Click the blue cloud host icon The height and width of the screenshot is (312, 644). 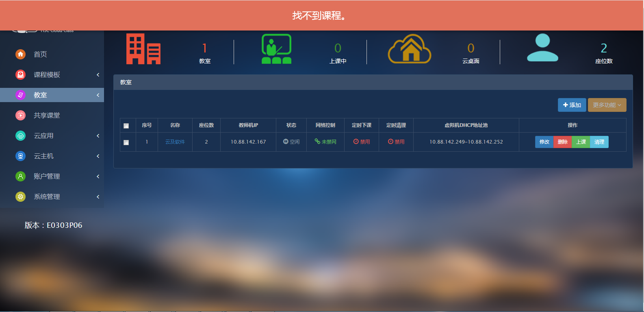point(20,156)
